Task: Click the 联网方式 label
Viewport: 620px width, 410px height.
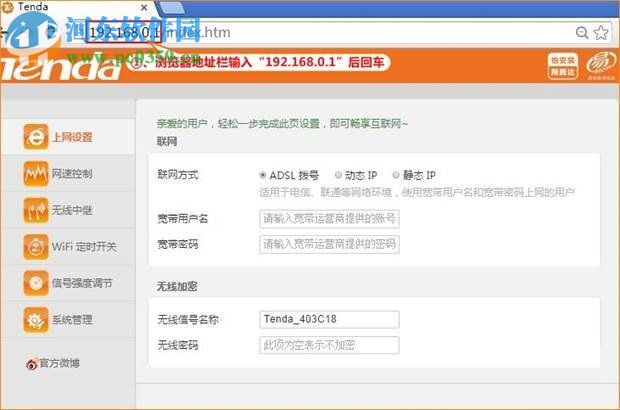Action: [x=178, y=174]
